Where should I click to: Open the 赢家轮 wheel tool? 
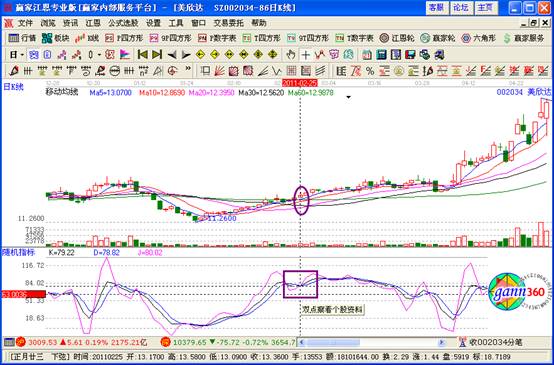(438, 38)
